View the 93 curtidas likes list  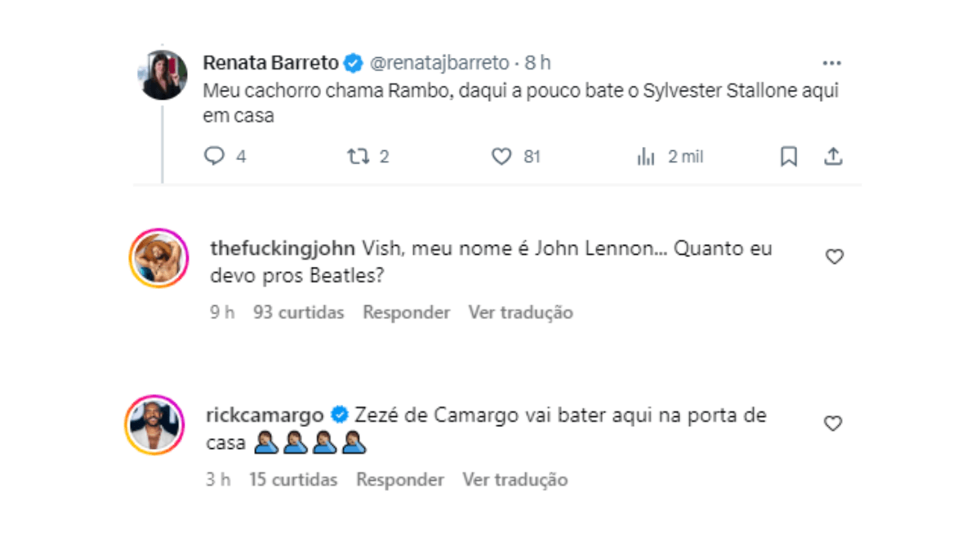click(x=299, y=313)
